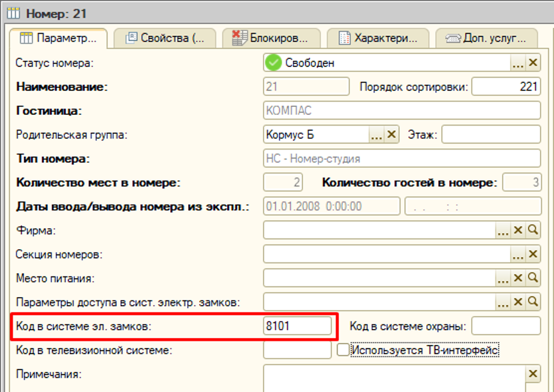554x392 pixels.
Task: Click the start date field 01.01.2008
Action: tap(331, 206)
